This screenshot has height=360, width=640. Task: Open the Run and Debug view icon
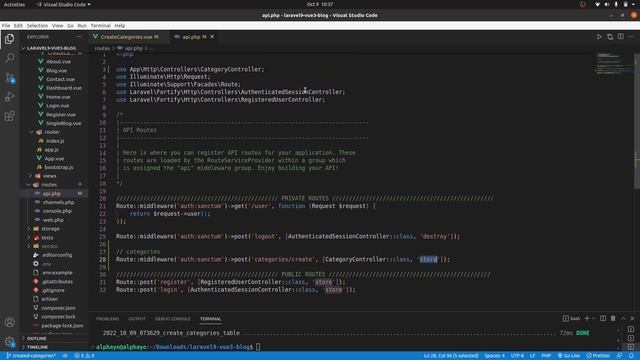9,97
